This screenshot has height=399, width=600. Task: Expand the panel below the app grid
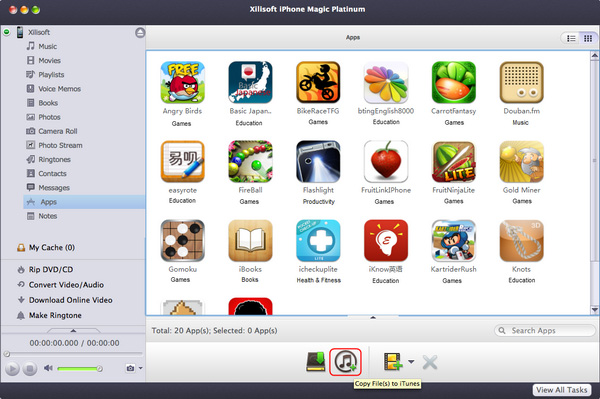pyautogui.click(x=373, y=317)
